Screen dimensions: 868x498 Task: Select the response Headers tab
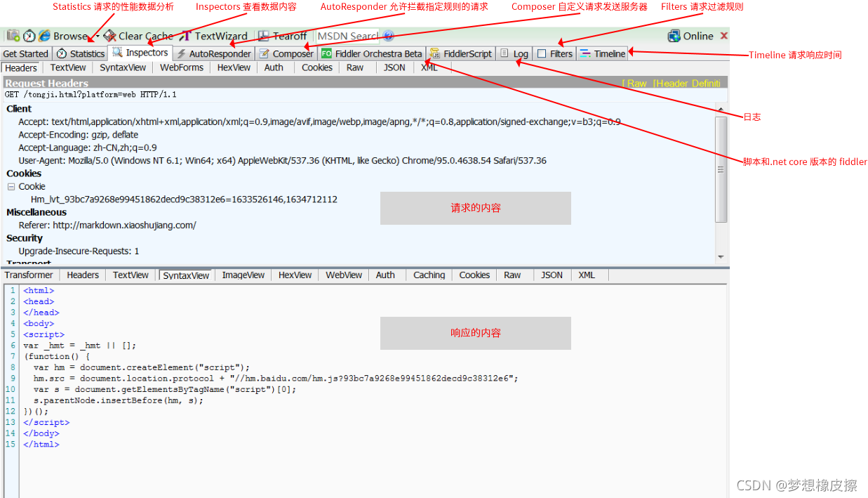pos(83,275)
